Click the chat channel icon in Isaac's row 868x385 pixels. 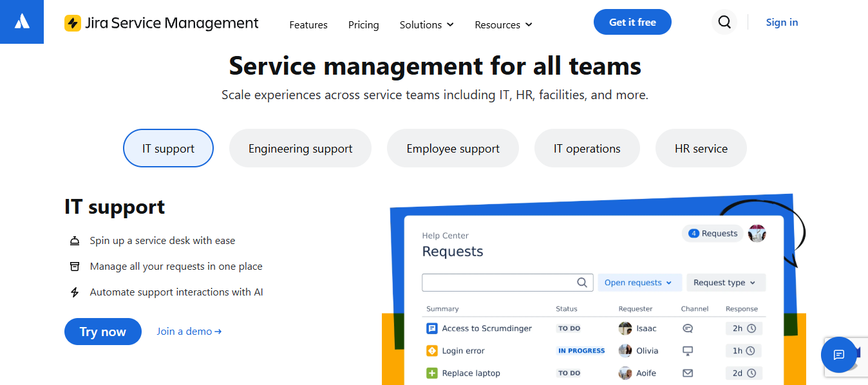tap(688, 328)
